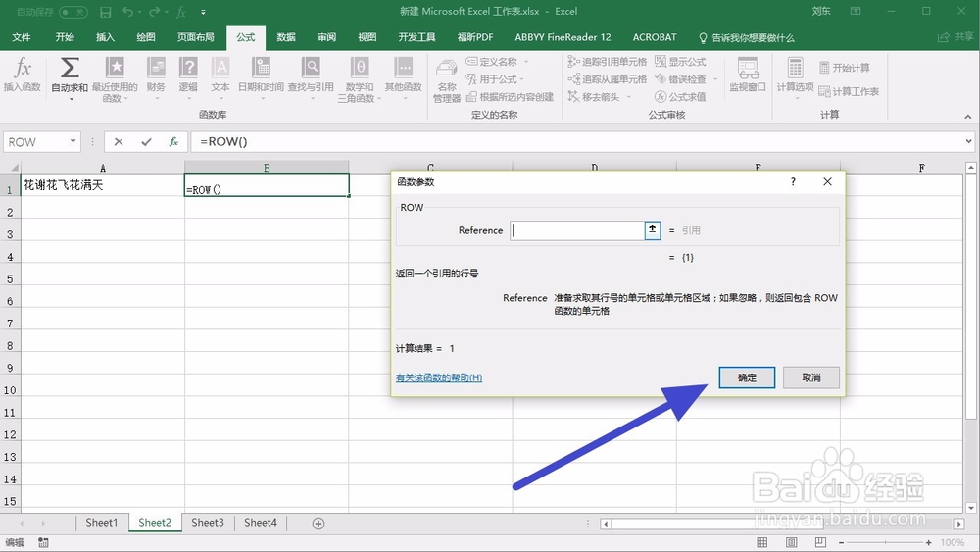Click Create from Selection (根据所选内容创建)
Viewport: 980px width, 552px height.
510,97
